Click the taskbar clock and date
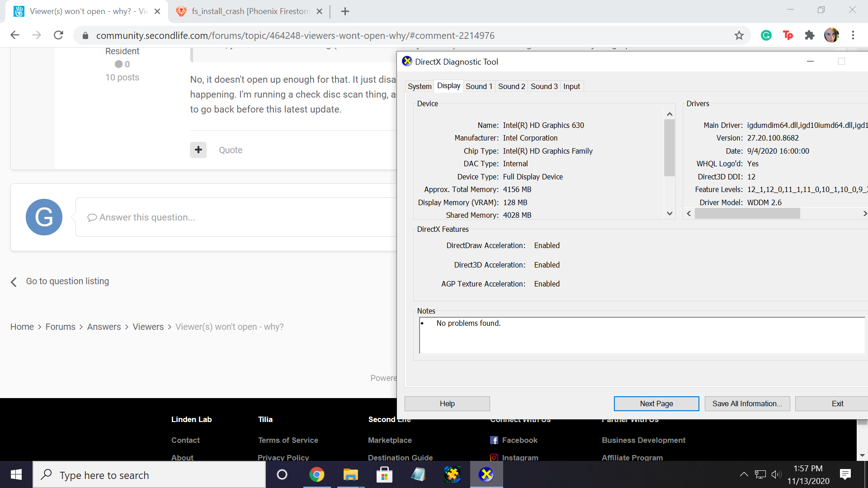 [808, 474]
